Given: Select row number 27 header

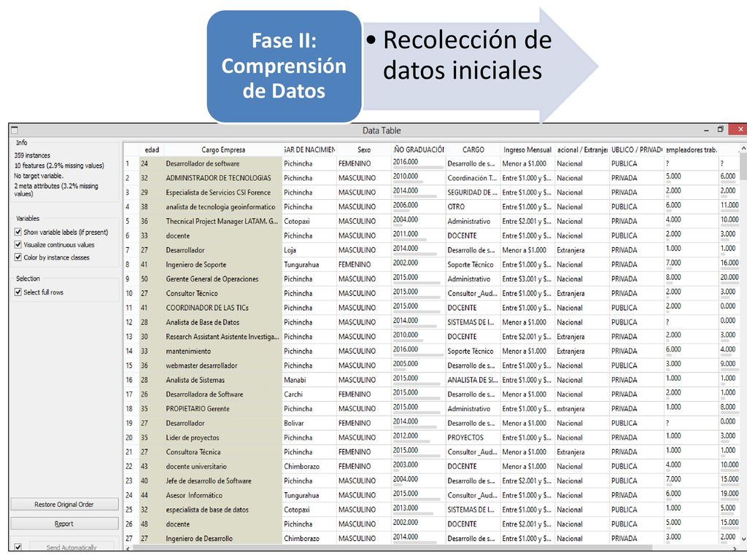Looking at the screenshot, I should (x=131, y=539).
